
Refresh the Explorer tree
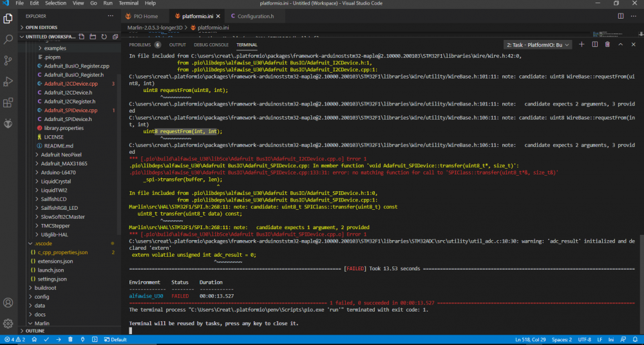tap(104, 37)
